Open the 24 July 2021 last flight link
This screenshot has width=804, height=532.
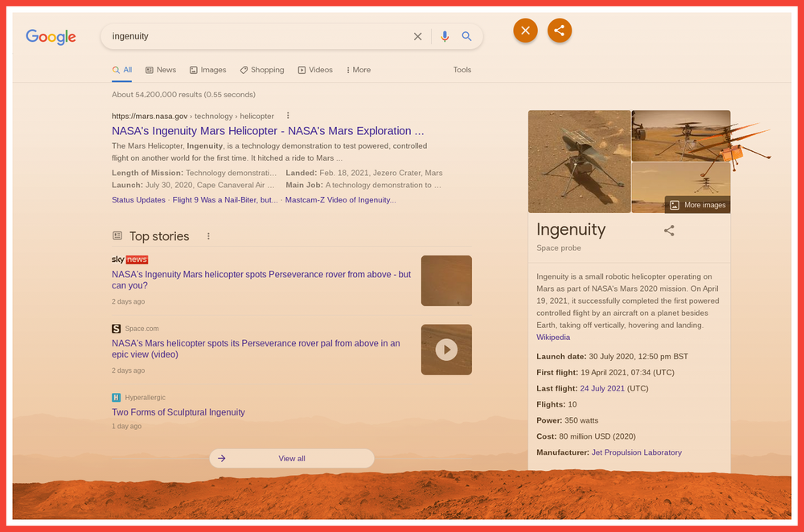pos(602,388)
